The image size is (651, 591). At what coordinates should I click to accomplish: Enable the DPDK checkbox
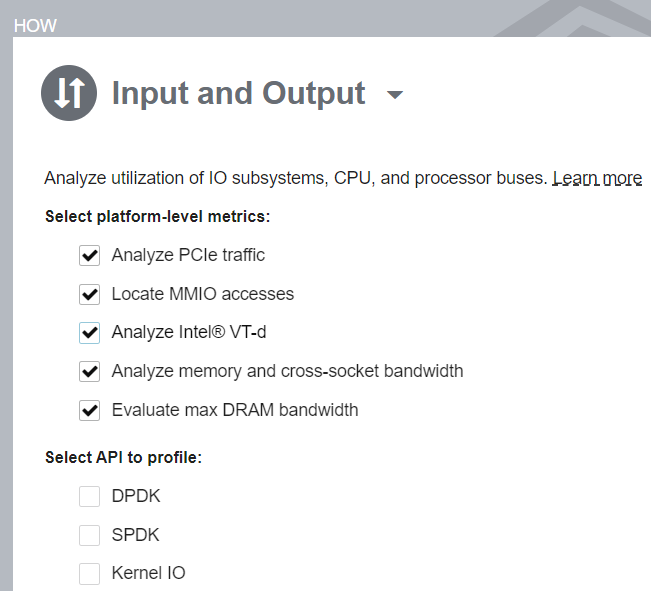pos(90,496)
